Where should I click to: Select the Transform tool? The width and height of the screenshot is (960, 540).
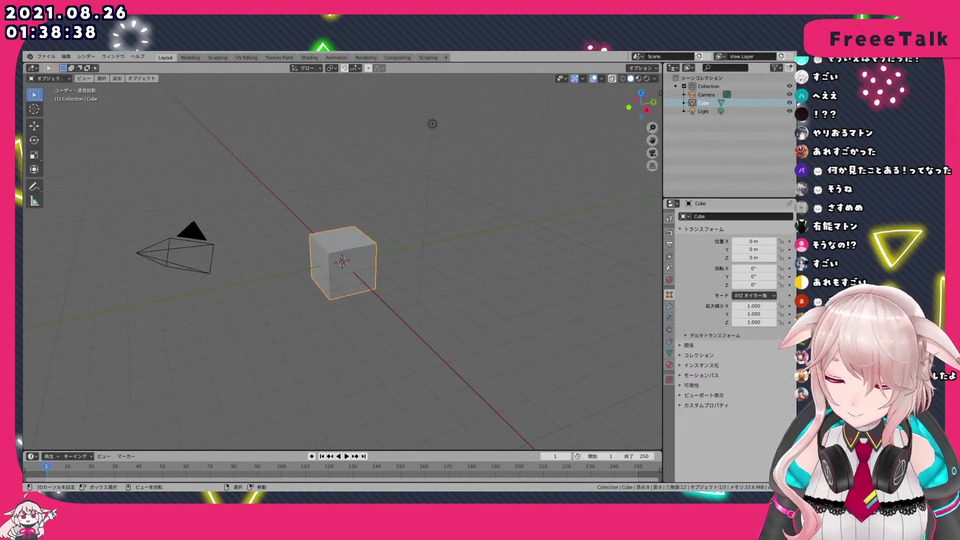pyautogui.click(x=34, y=170)
